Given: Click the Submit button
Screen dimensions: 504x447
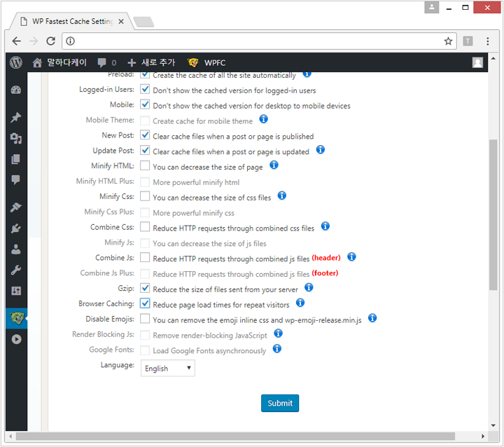Looking at the screenshot, I should (280, 403).
